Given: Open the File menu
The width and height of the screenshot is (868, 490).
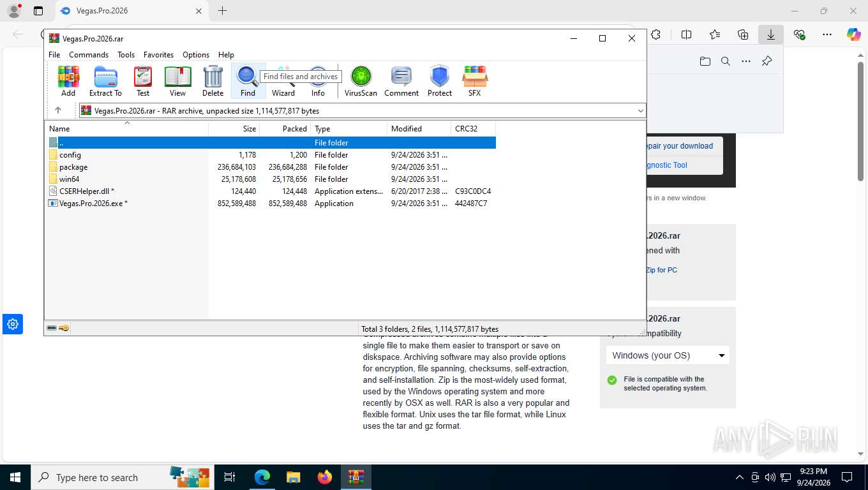Looking at the screenshot, I should coord(54,55).
